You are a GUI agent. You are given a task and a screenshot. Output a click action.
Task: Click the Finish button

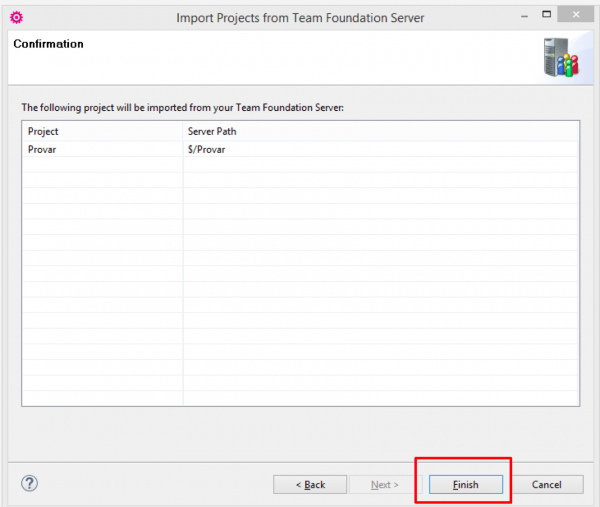tap(466, 484)
